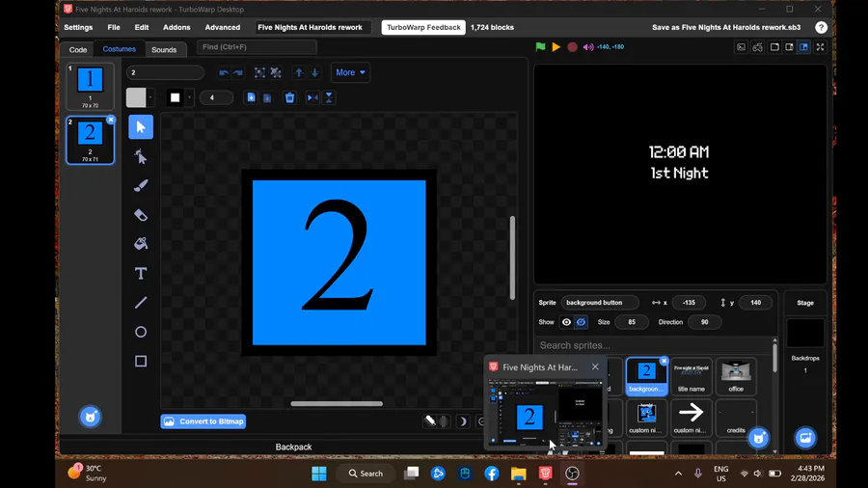Click the TurboWarp Feedback button
This screenshot has height=488, width=868.
pyautogui.click(x=423, y=27)
